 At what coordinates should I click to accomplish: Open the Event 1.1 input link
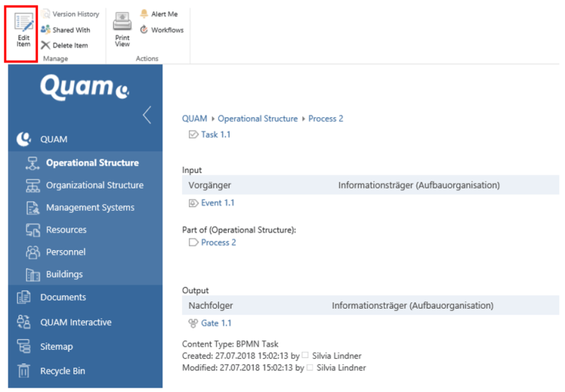[x=218, y=203]
